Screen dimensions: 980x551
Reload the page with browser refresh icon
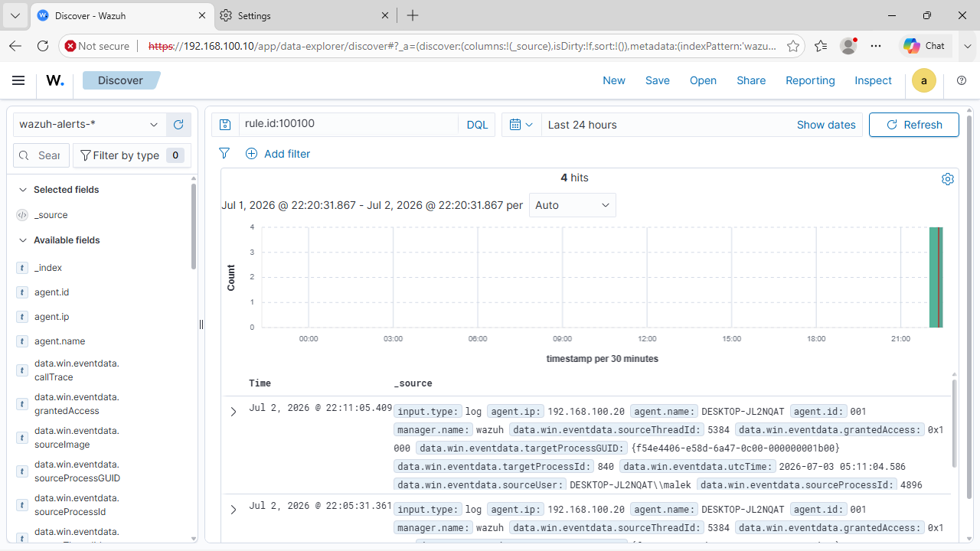pyautogui.click(x=43, y=46)
